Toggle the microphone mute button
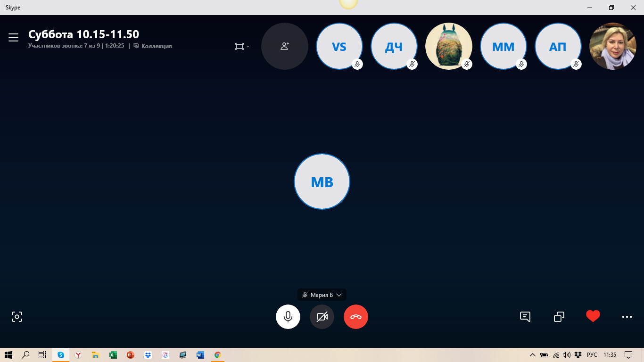644x362 pixels. [288, 317]
